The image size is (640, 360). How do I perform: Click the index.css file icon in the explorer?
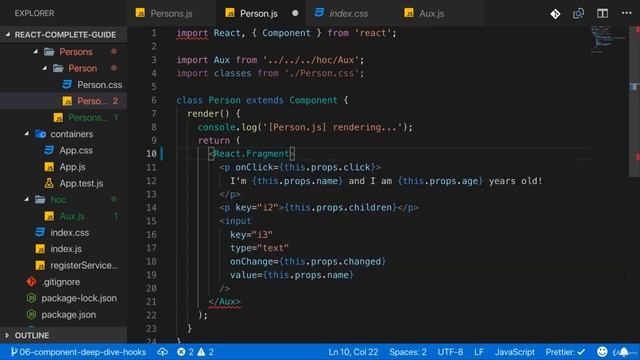(40, 232)
